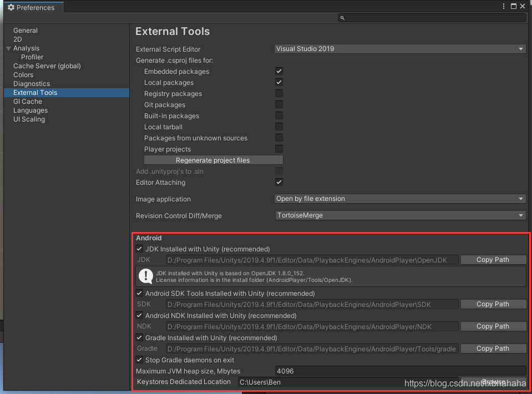The width and height of the screenshot is (532, 394).
Task: Select GI Cache category
Action: pos(28,102)
